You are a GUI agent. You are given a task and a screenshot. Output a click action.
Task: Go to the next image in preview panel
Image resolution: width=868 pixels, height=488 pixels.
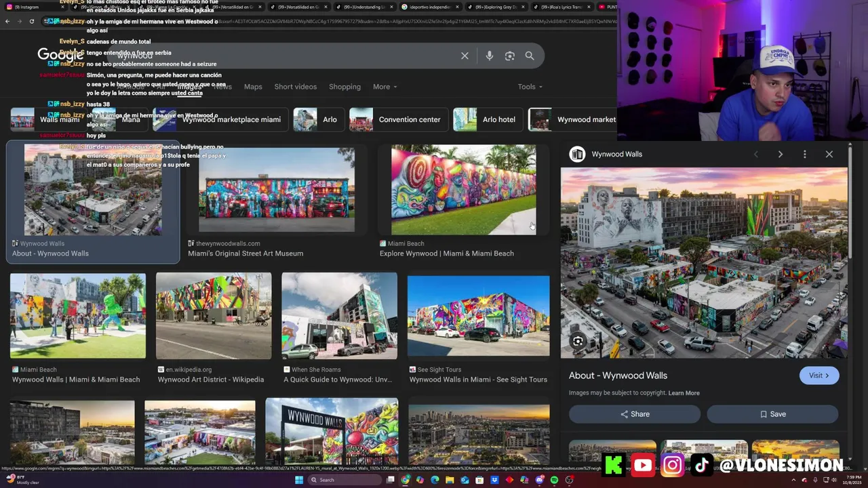781,154
